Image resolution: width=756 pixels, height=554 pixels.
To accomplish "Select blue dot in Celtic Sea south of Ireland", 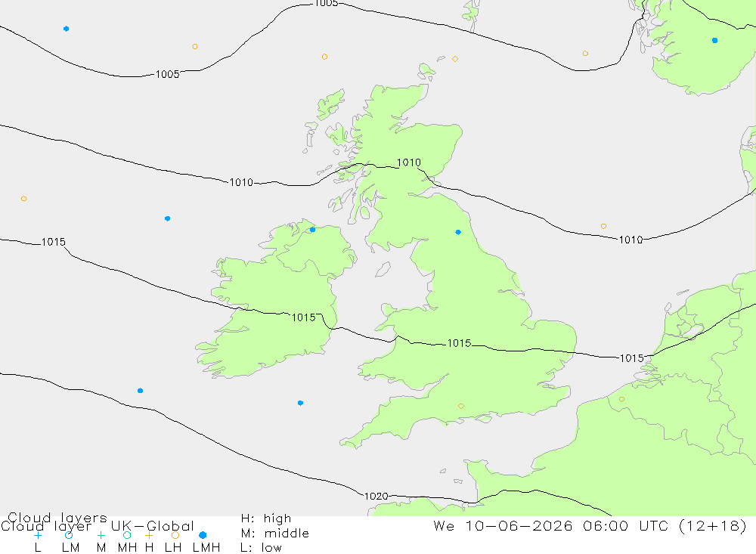I will [300, 403].
